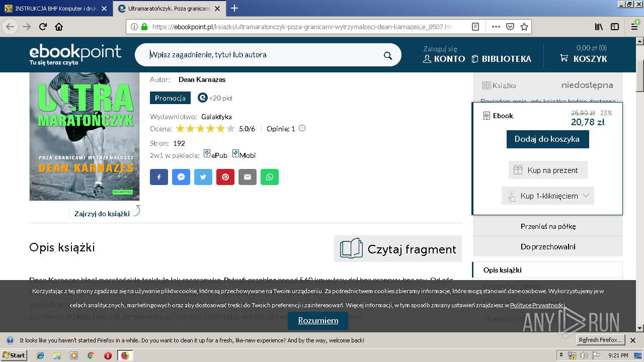
Task: Click Do przechowalni
Action: [548, 247]
